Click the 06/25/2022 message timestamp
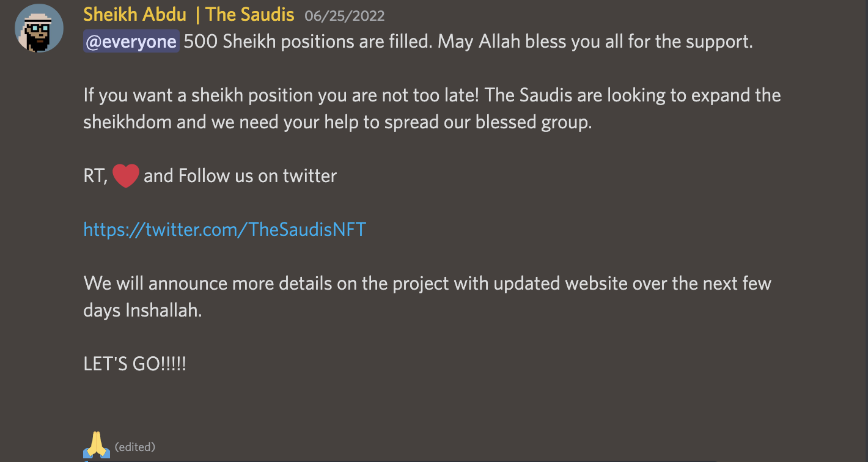This screenshot has height=462, width=868. click(344, 16)
